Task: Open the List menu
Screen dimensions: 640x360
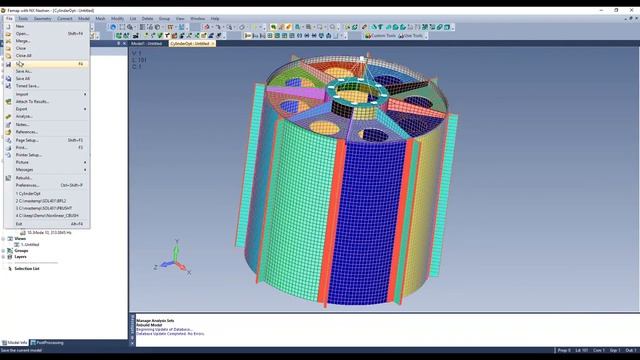Action: coord(133,18)
